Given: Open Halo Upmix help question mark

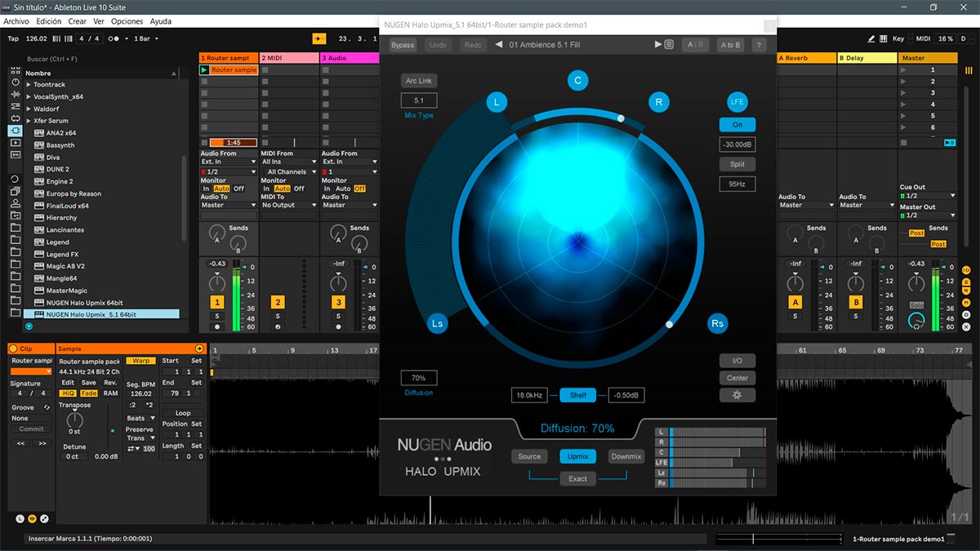Looking at the screenshot, I should coord(759,45).
